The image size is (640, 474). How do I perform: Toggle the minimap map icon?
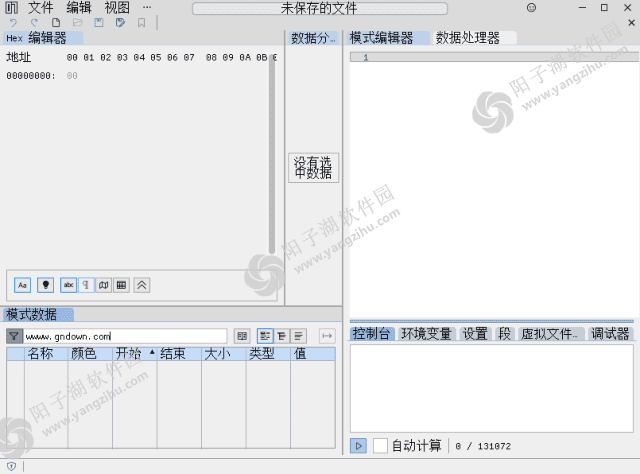click(x=104, y=285)
